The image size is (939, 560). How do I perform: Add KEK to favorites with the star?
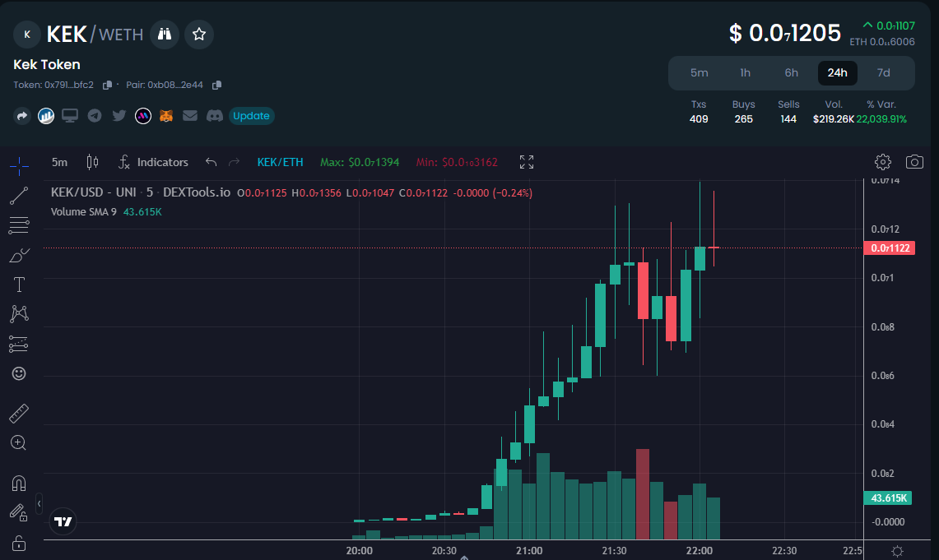tap(198, 34)
